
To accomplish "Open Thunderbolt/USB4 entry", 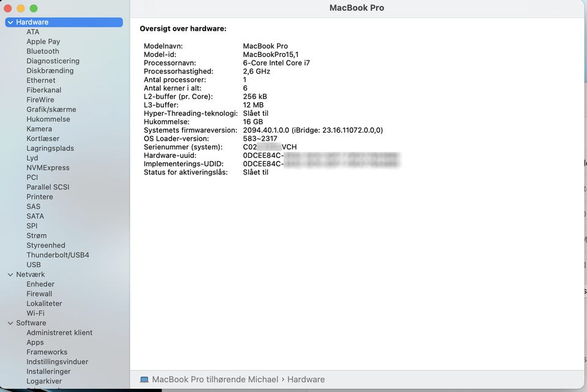I will [x=57, y=256].
